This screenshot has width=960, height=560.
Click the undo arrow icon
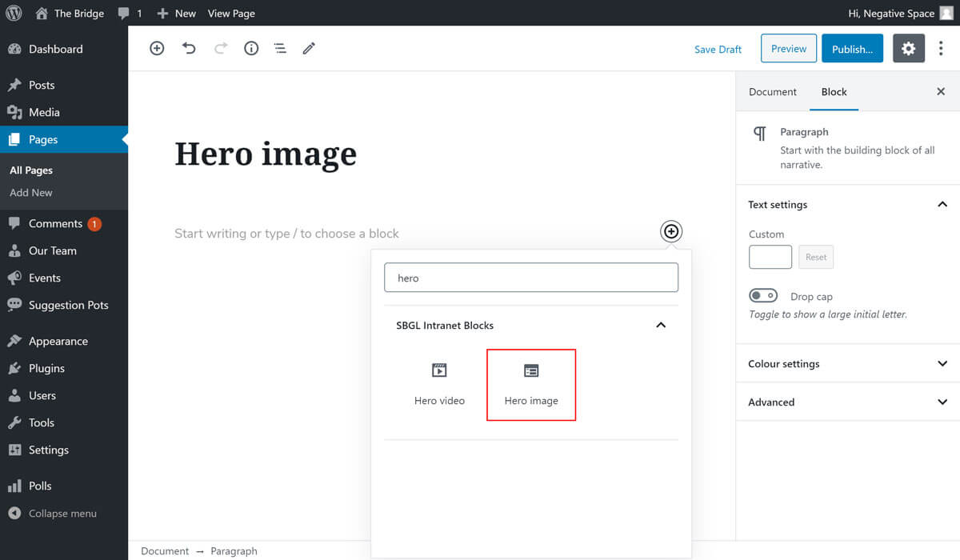[x=189, y=49]
